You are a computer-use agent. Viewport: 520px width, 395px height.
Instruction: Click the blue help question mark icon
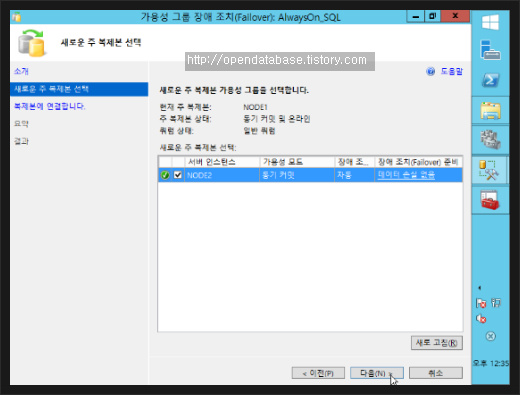[431, 71]
